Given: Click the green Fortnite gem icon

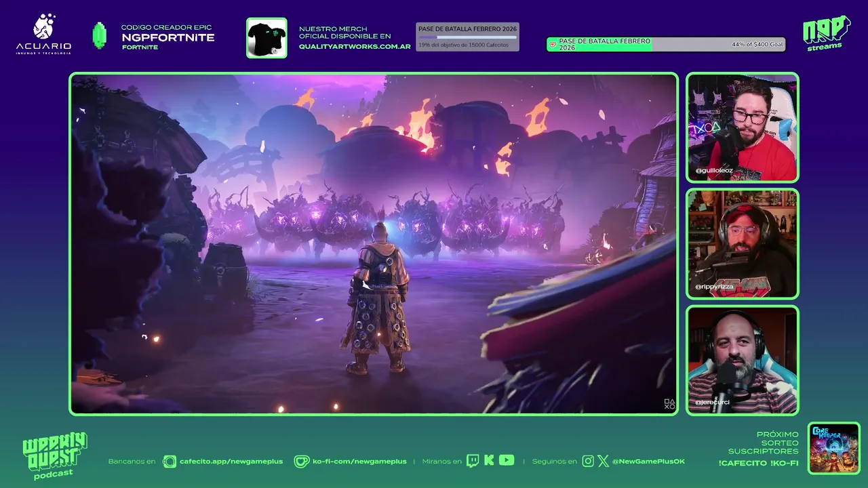Looking at the screenshot, I should point(100,36).
